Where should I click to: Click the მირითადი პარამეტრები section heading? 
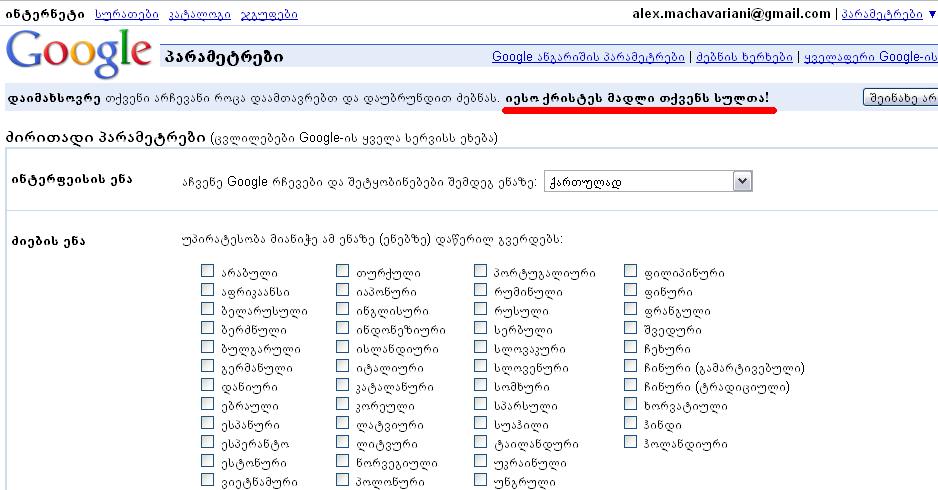(105, 137)
